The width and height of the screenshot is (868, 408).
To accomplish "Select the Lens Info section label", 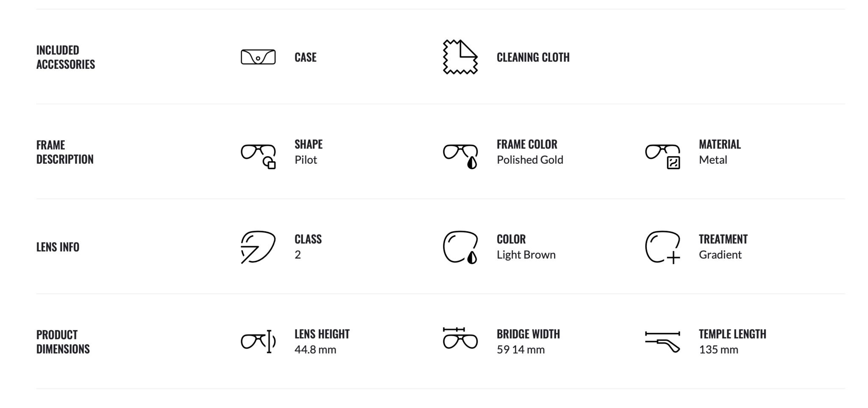I will pyautogui.click(x=58, y=247).
